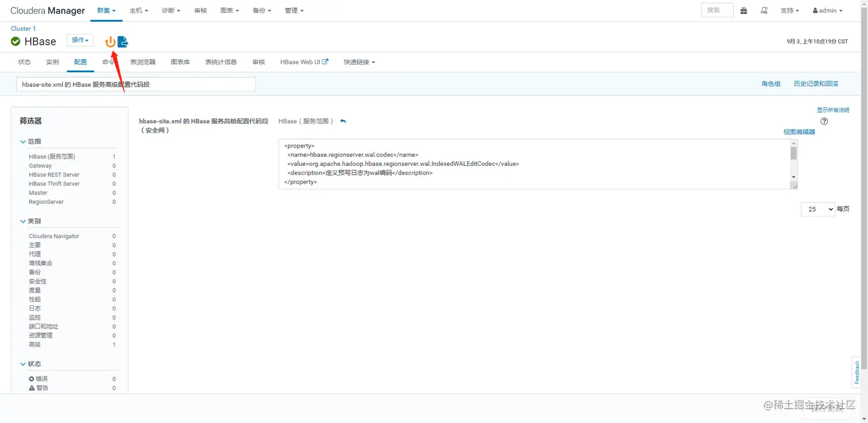Image resolution: width=868 pixels, height=423 pixels.
Task: Click the 视图编辑器 link
Action: [x=799, y=132]
